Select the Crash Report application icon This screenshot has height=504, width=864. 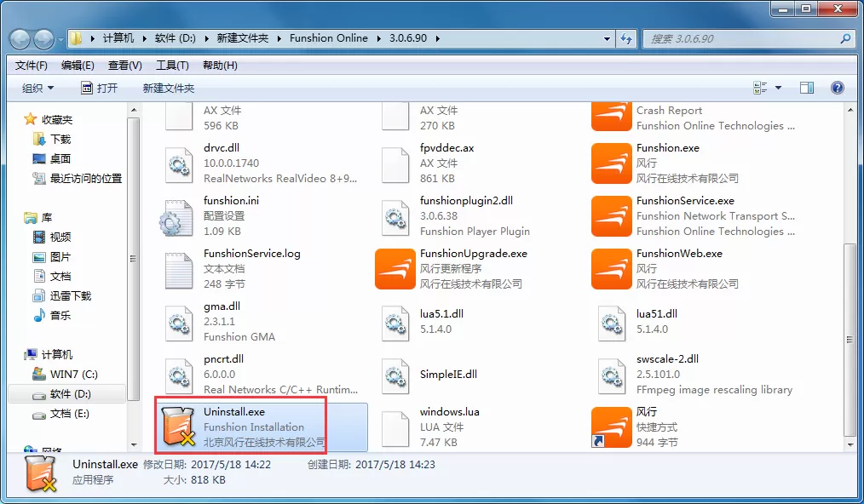(611, 117)
